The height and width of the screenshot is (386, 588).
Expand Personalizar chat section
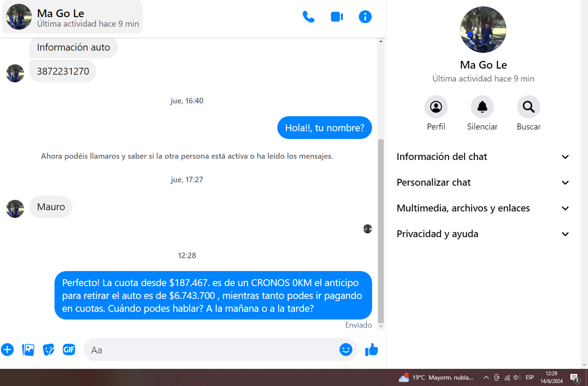pos(483,182)
